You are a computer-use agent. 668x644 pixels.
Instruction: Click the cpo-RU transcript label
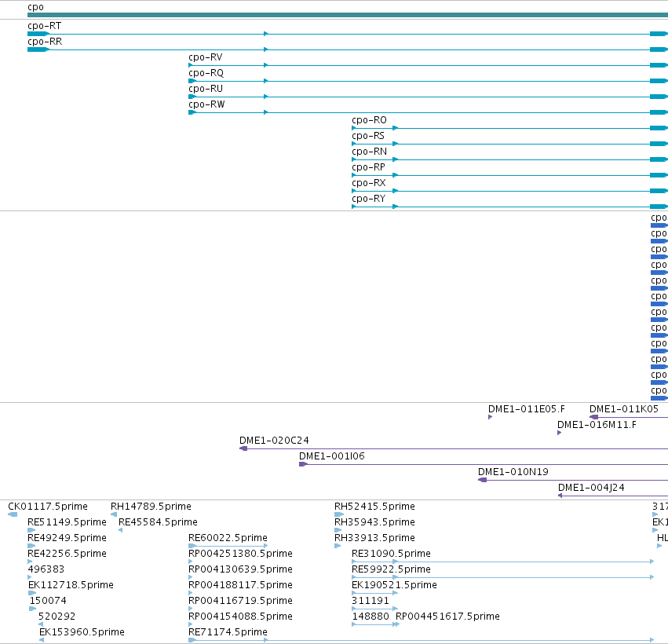pyautogui.click(x=206, y=89)
